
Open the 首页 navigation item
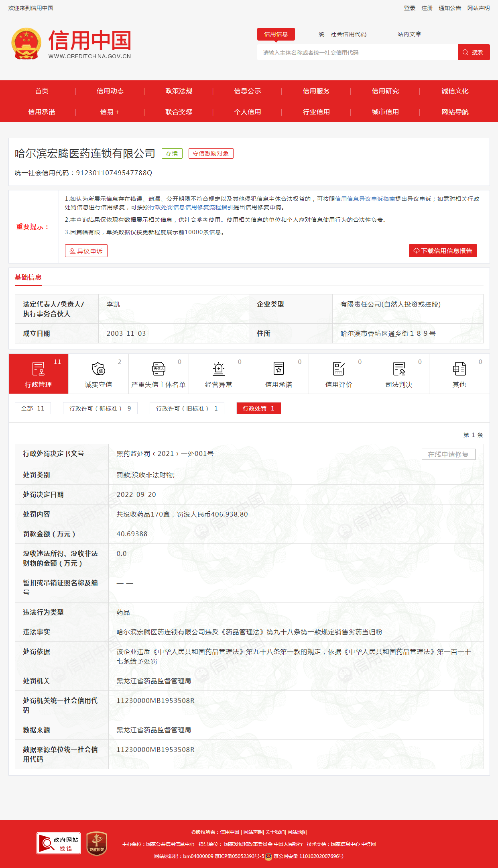pos(42,91)
